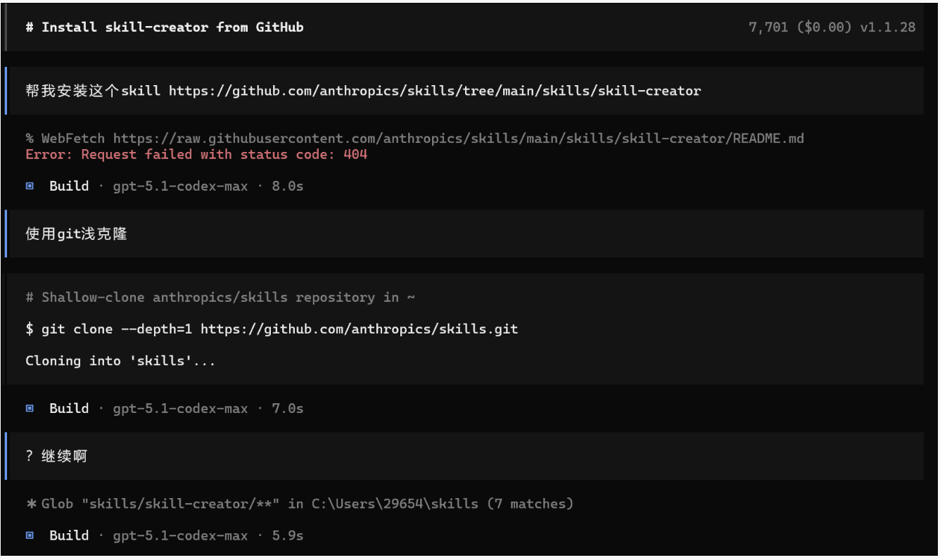This screenshot has height=560, width=940.
Task: Click the dollar prompt before git clone
Action: click(30, 329)
